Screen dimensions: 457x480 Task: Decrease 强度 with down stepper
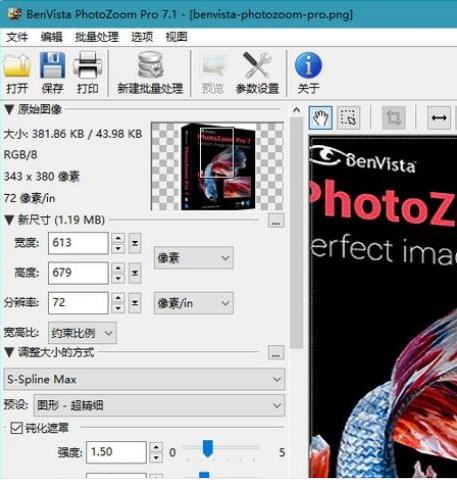[x=156, y=458]
